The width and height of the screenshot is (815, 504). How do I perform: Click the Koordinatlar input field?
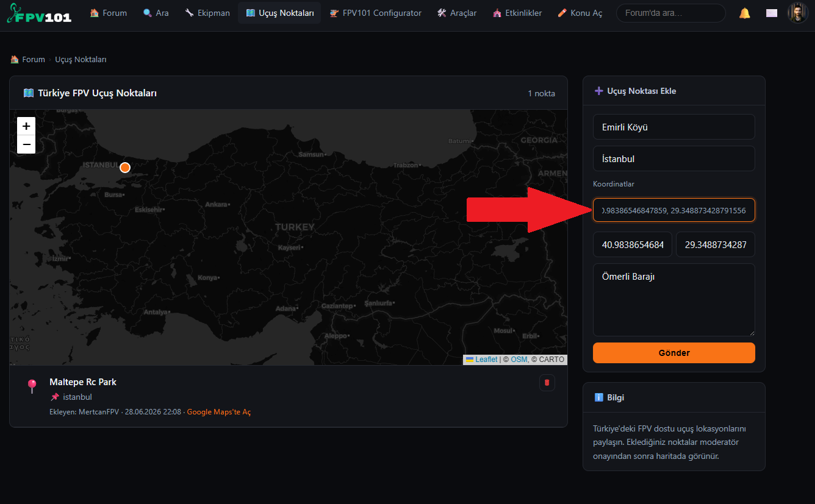tap(674, 210)
